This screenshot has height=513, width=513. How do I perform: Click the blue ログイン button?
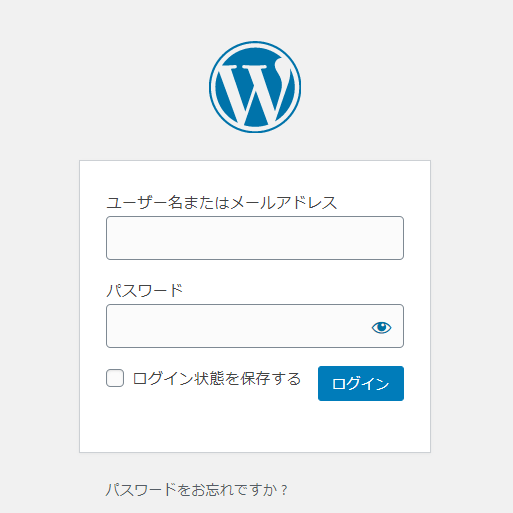click(x=361, y=383)
